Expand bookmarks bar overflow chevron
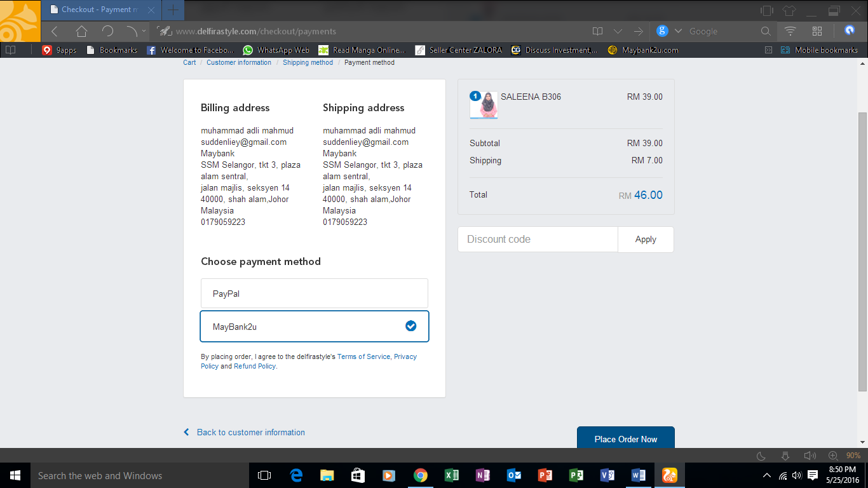Viewport: 868px width, 488px height. (x=768, y=50)
